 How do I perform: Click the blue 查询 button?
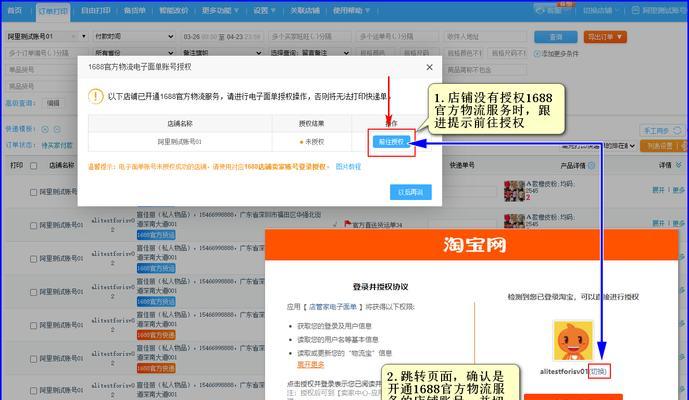point(556,37)
